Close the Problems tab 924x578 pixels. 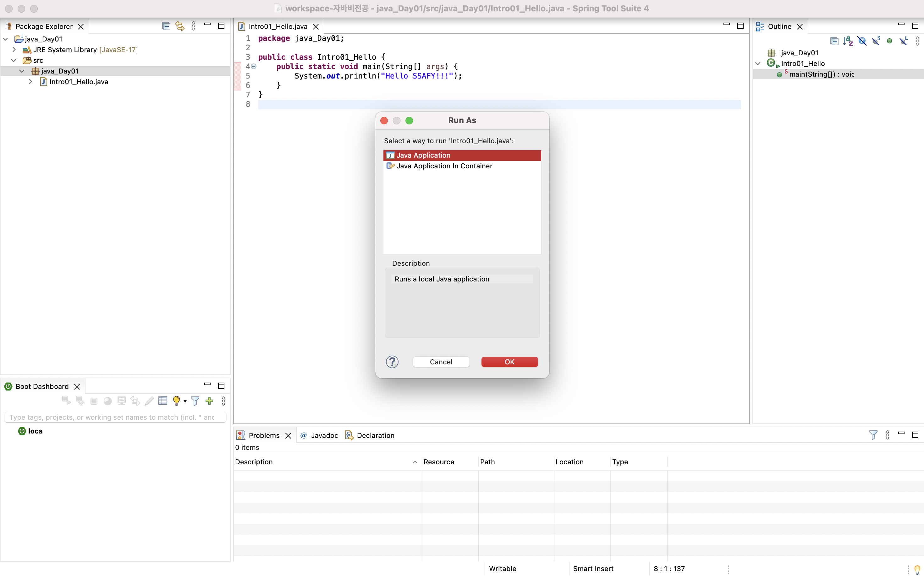click(x=289, y=435)
